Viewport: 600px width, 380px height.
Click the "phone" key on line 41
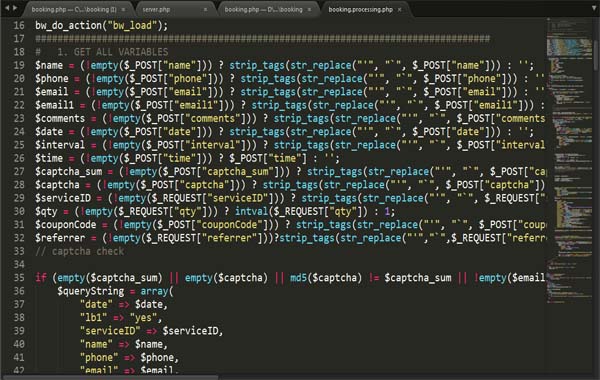[99, 357]
